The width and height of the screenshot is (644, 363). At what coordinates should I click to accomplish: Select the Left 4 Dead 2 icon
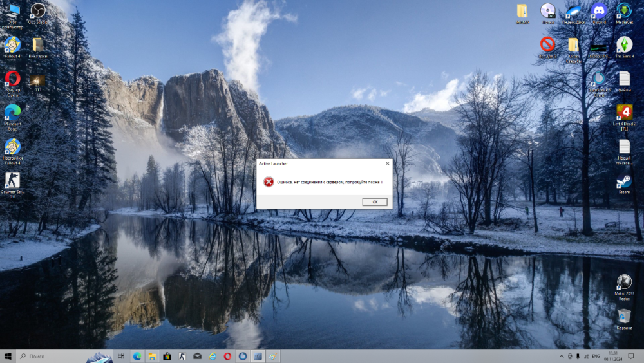[624, 114]
